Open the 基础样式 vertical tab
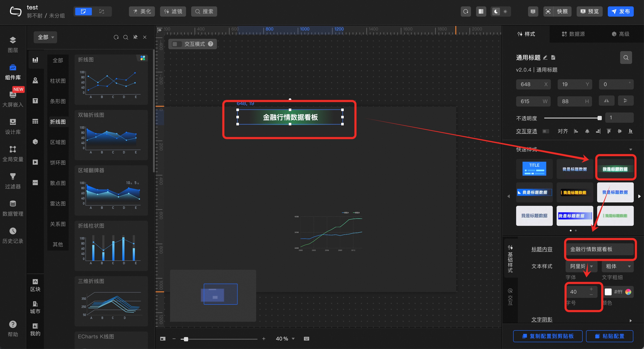The width and height of the screenshot is (644, 349). pos(510,258)
